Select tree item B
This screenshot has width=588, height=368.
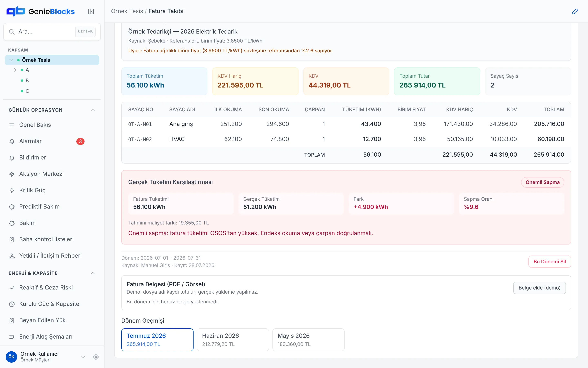[x=27, y=81]
